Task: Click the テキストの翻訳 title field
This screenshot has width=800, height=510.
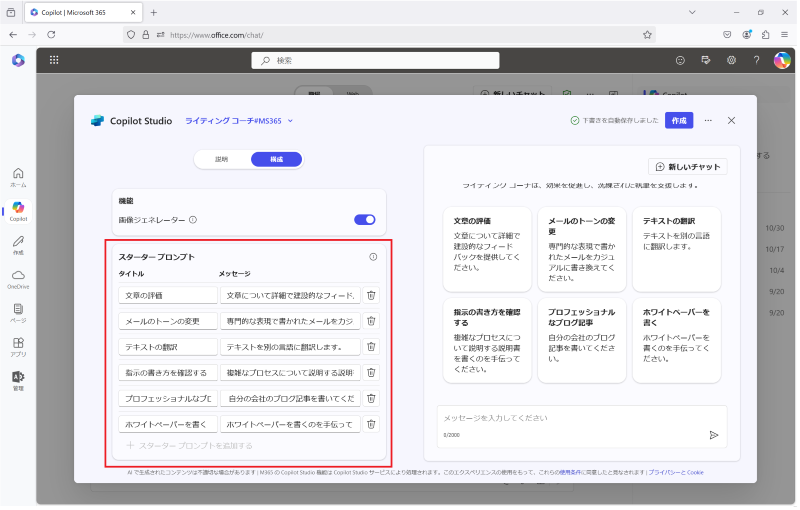Action: tap(168, 347)
